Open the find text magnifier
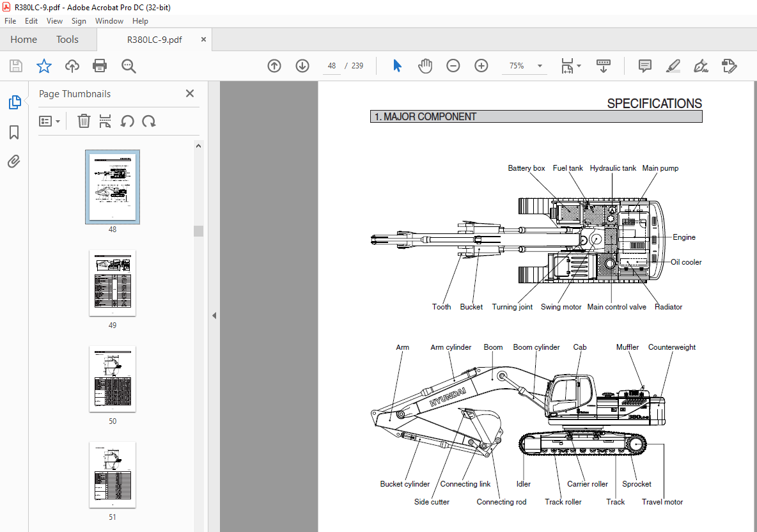757x532 pixels. click(129, 66)
